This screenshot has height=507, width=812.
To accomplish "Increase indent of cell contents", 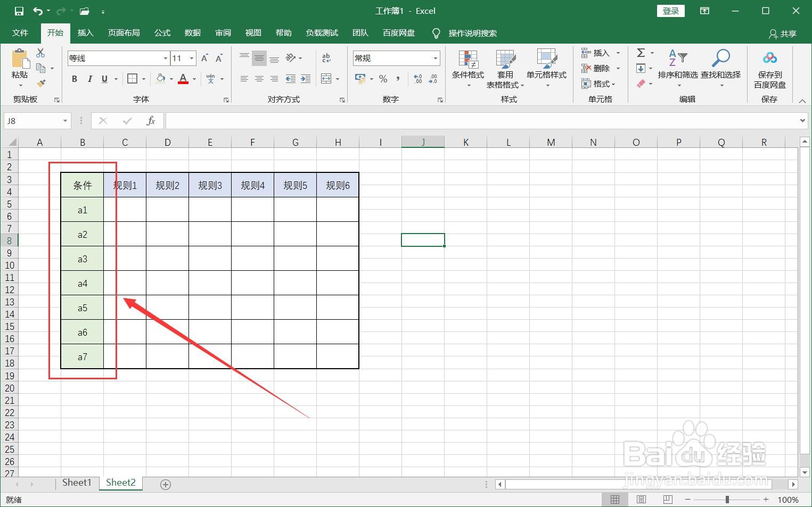I will pyautogui.click(x=306, y=79).
